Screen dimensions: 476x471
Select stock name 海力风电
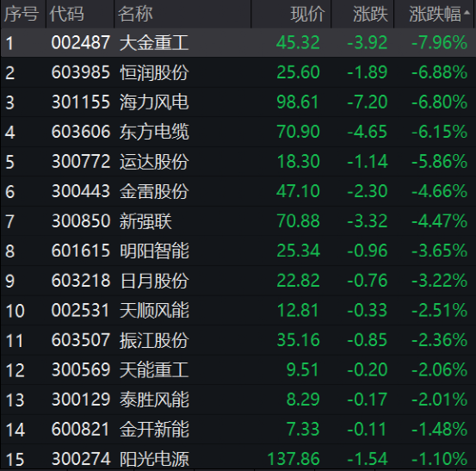154,102
